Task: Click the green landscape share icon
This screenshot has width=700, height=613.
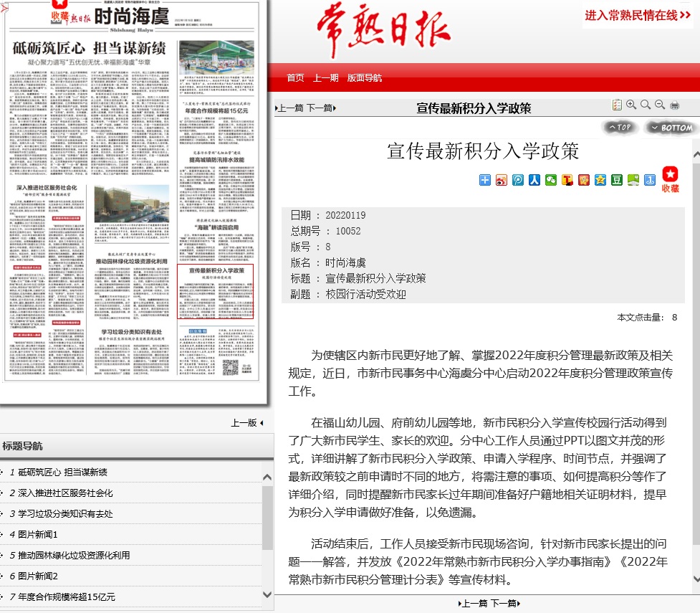Action: click(633, 180)
